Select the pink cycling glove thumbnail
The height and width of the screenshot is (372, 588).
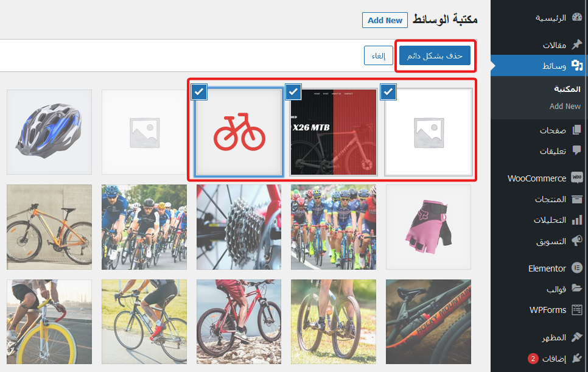(429, 226)
